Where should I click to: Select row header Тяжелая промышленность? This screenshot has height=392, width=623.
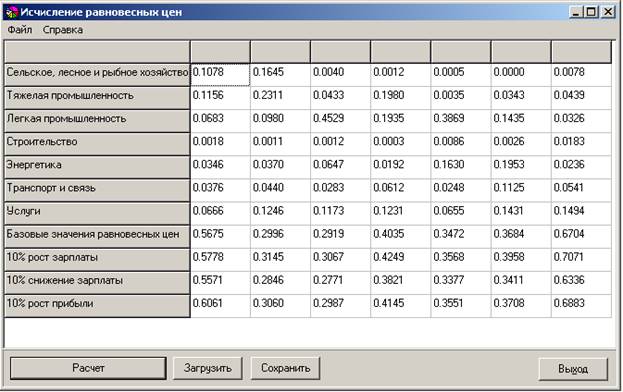tap(97, 98)
